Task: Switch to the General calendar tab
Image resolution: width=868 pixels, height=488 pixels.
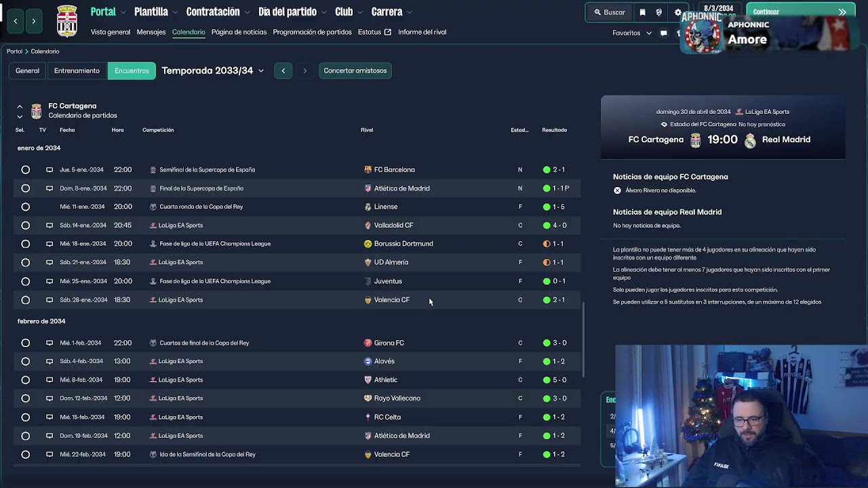Action: (27, 70)
